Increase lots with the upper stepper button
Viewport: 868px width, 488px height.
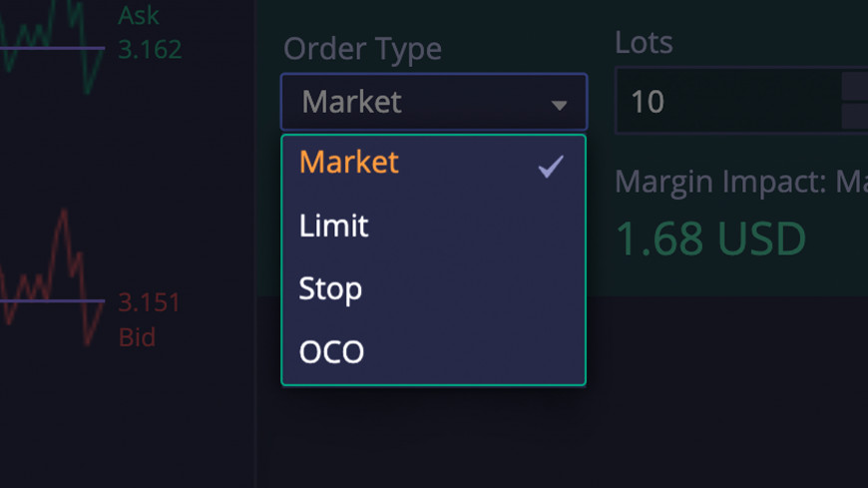click(856, 86)
